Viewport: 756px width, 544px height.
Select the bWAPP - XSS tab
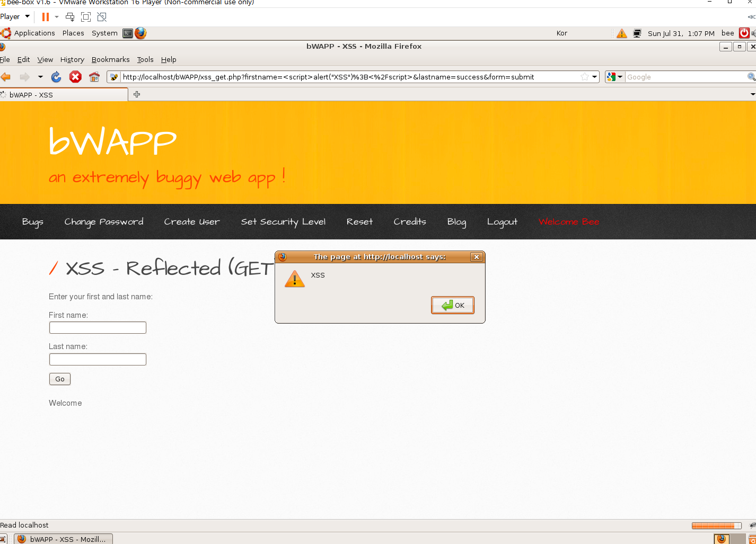tap(64, 95)
